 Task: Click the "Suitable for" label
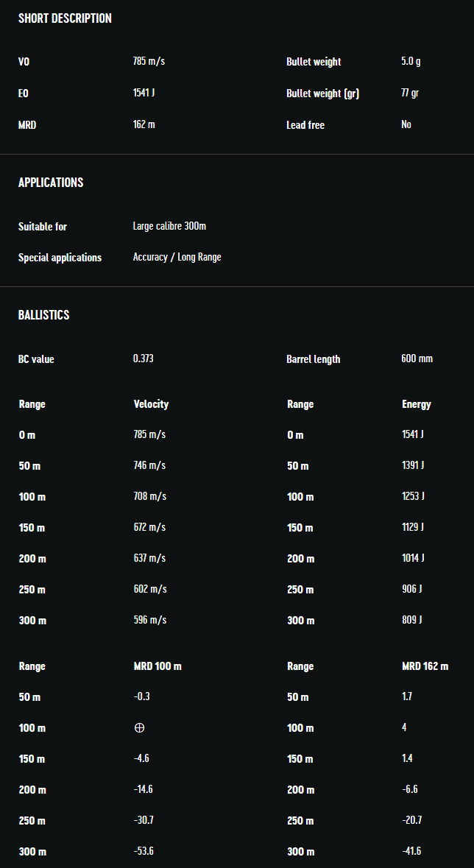[43, 227]
